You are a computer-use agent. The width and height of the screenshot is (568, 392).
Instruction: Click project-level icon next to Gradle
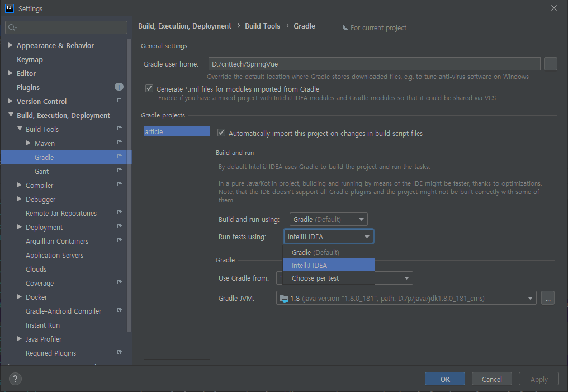120,157
